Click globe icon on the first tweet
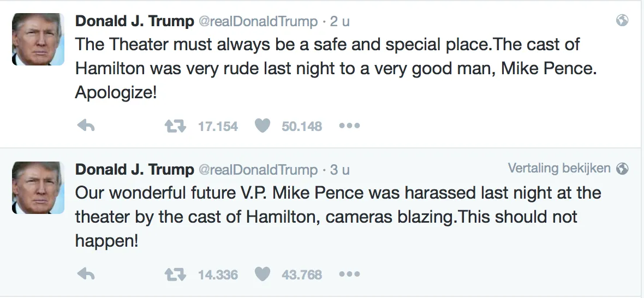The width and height of the screenshot is (644, 298). point(622,20)
